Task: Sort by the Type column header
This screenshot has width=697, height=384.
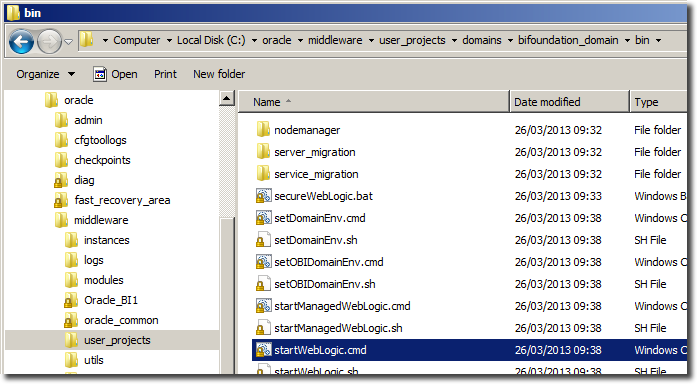Action: click(659, 102)
